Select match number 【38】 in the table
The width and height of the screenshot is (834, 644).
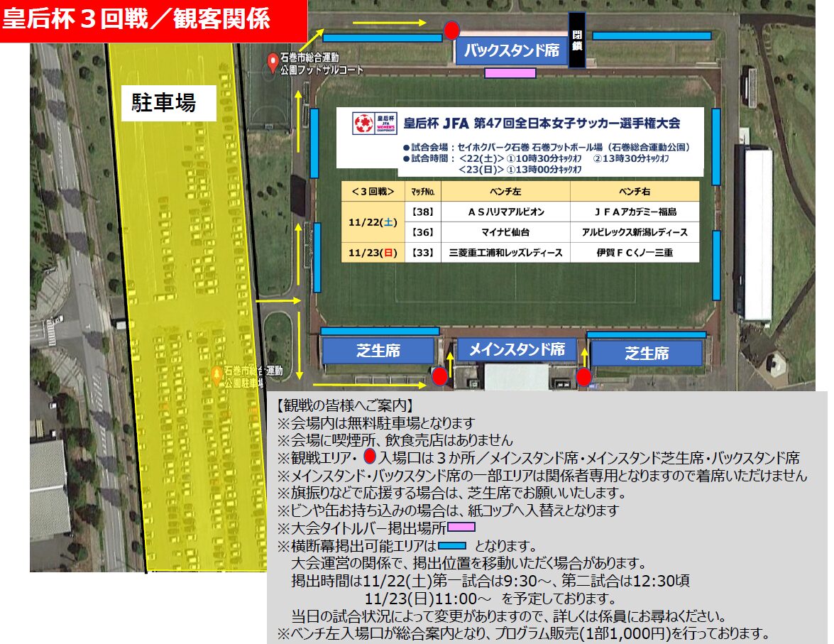click(423, 212)
